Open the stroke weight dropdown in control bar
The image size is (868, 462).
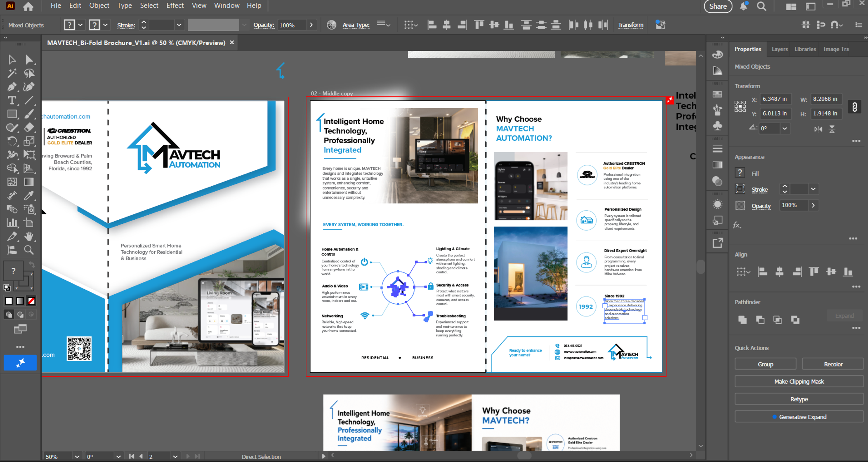click(179, 25)
